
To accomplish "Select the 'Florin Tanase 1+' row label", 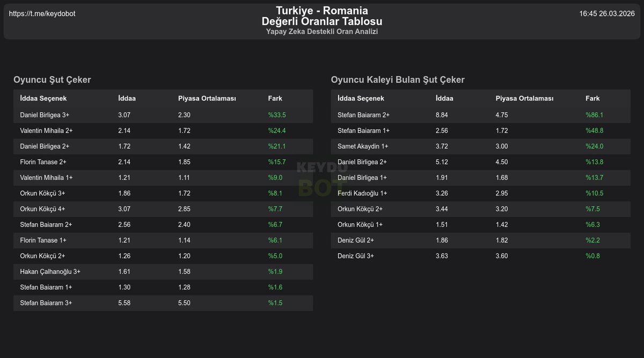I will click(x=43, y=240).
